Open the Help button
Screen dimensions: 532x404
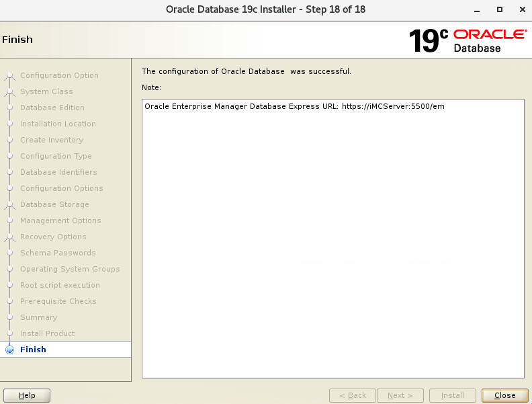point(27,395)
